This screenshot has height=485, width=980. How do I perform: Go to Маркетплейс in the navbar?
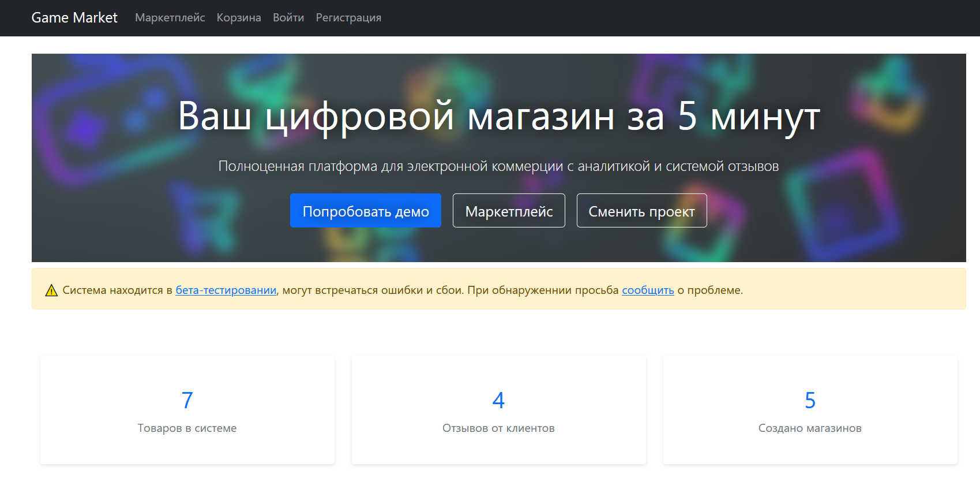(x=170, y=18)
